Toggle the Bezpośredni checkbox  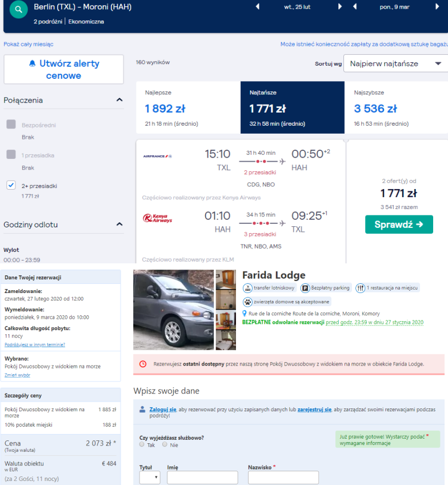11,125
